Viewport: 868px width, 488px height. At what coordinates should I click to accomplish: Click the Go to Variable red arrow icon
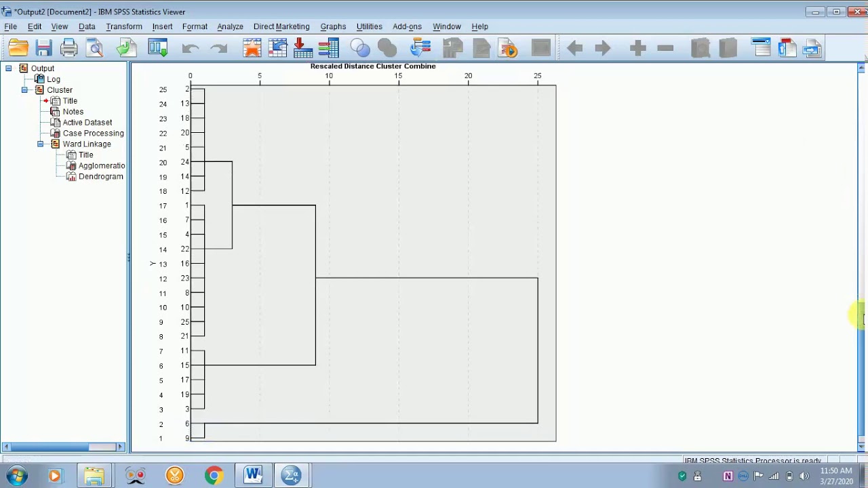tap(303, 48)
